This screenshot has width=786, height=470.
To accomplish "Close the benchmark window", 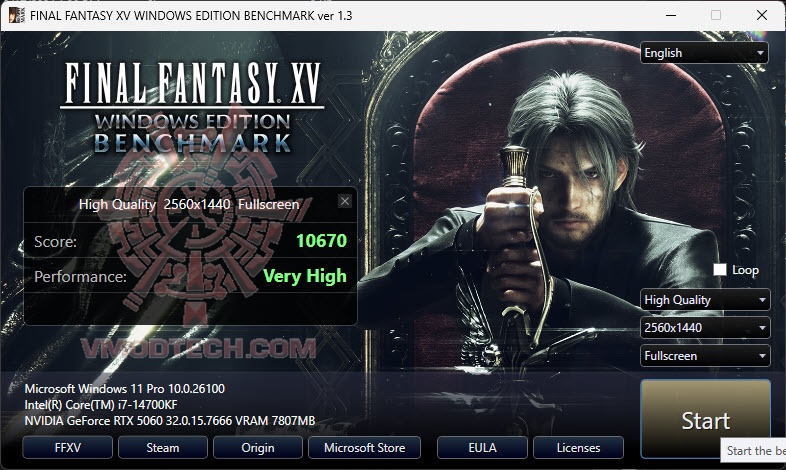I will tap(762, 15).
